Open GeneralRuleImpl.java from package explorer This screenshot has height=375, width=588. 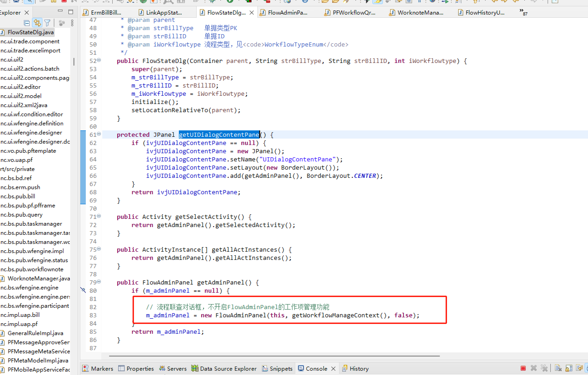click(x=35, y=333)
